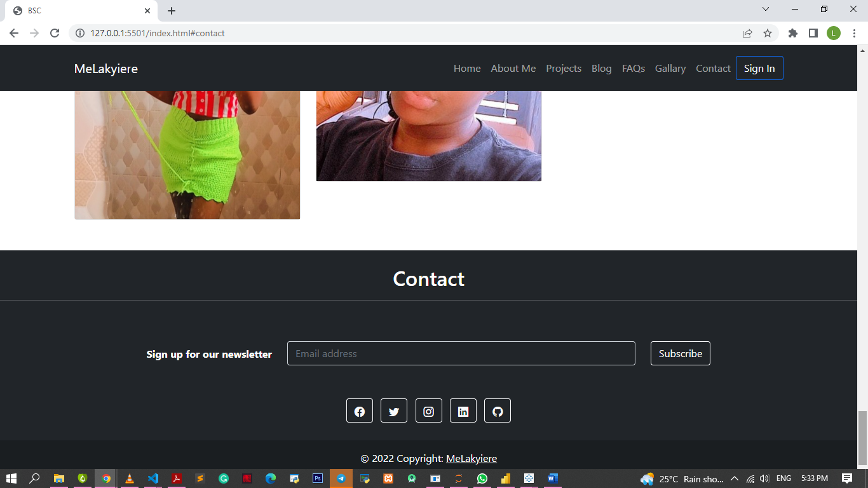868x488 pixels.
Task: Bookmark this page using the star icon
Action: tap(768, 33)
